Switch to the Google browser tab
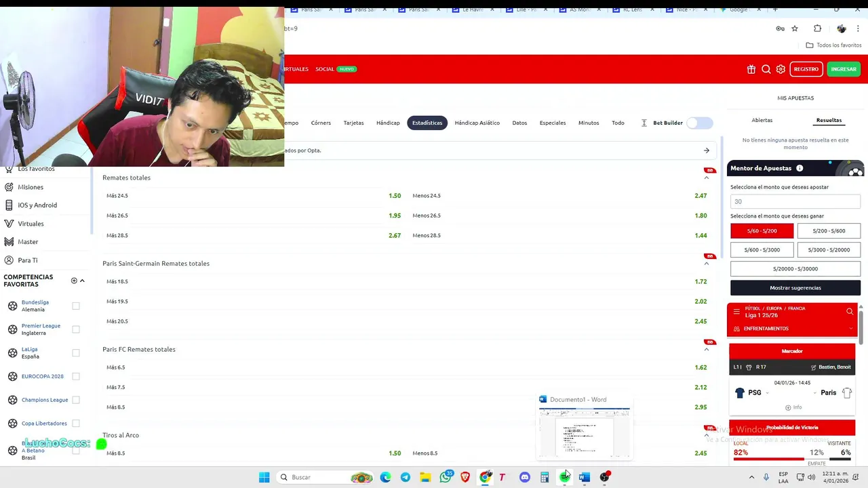The image size is (868, 488). coord(738,9)
